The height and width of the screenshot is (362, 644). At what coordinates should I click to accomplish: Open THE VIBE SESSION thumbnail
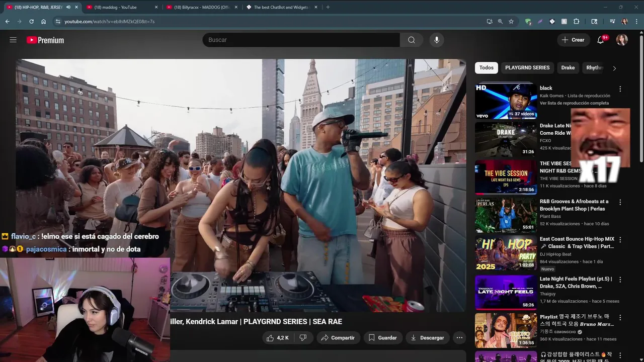[506, 177]
